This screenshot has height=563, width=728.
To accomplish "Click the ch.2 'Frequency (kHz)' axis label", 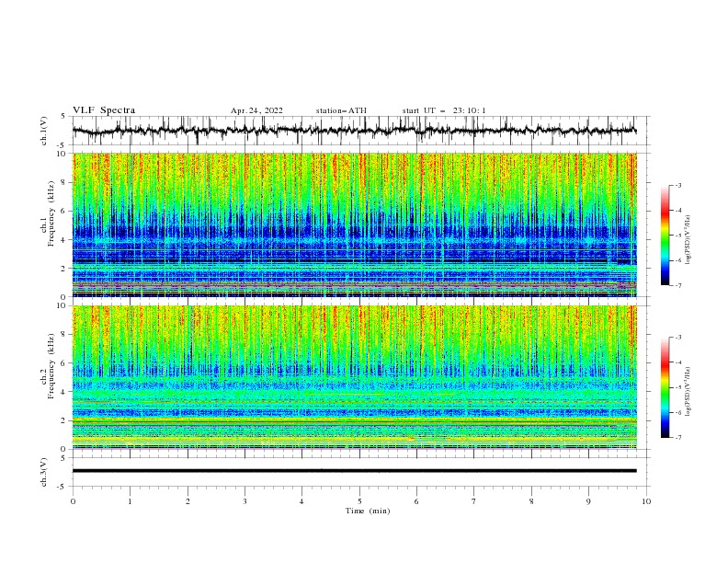I will click(x=51, y=366).
